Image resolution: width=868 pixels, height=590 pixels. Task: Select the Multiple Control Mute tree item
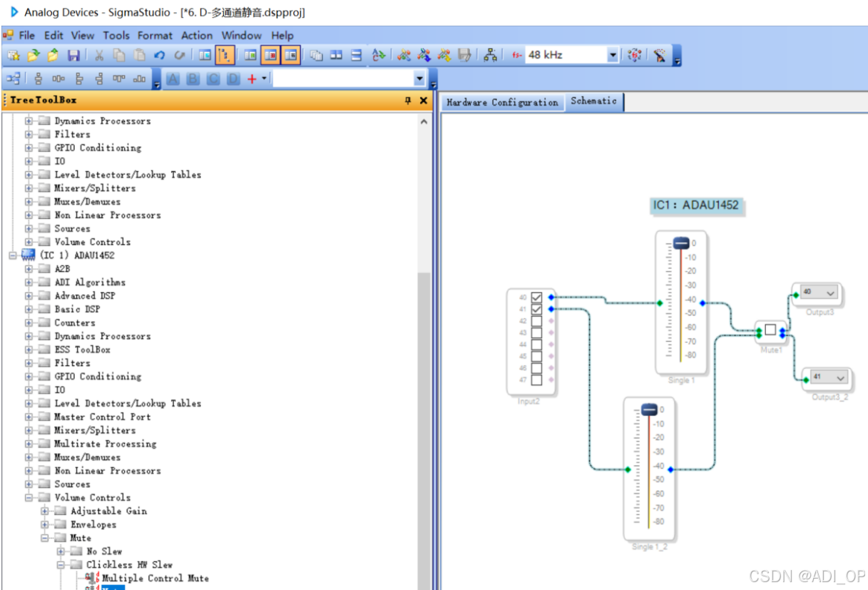(x=155, y=578)
